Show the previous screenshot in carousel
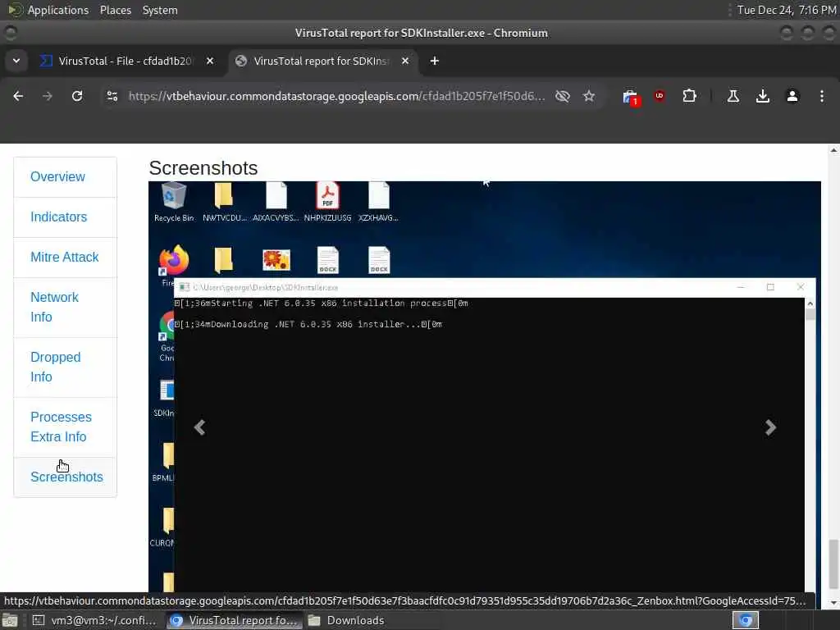 click(199, 427)
